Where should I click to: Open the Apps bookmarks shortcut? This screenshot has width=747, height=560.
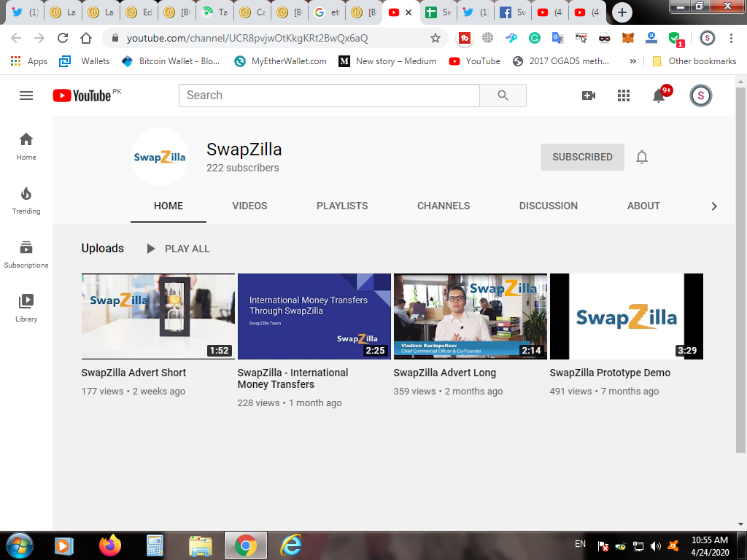(x=29, y=61)
